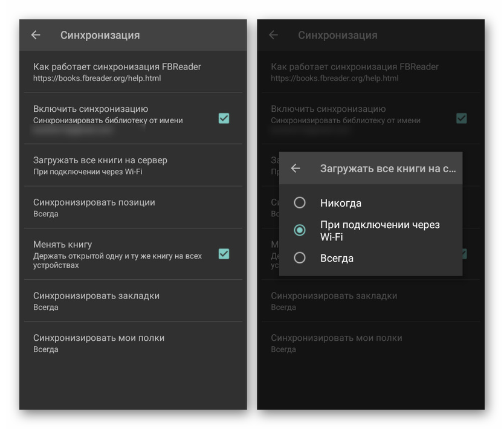Screen dimensions: 504x429
Task: Click Держать открытой одну и ту же книгу description
Action: [x=118, y=260]
